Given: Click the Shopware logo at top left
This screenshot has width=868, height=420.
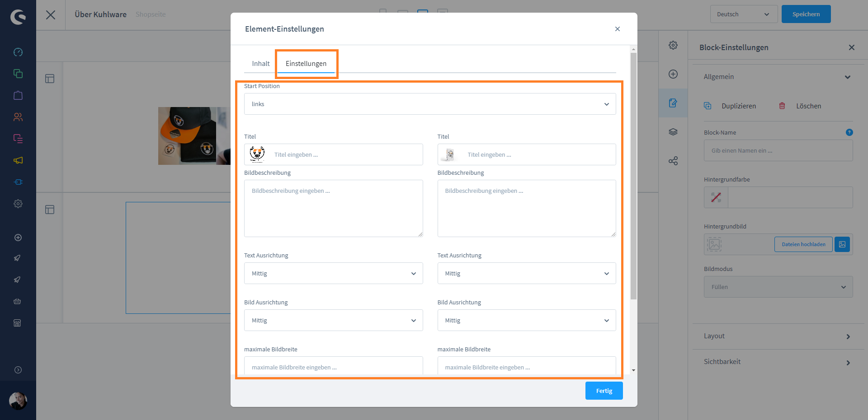Looking at the screenshot, I should pyautogui.click(x=18, y=17).
